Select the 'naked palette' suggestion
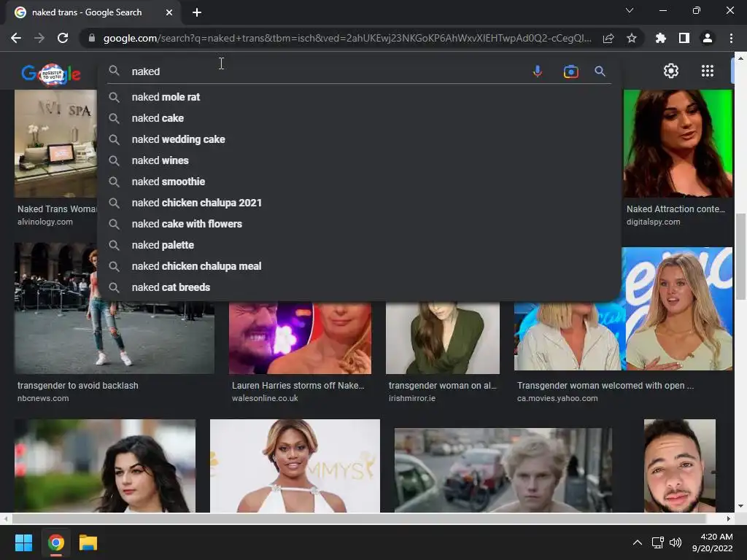 pos(359,245)
